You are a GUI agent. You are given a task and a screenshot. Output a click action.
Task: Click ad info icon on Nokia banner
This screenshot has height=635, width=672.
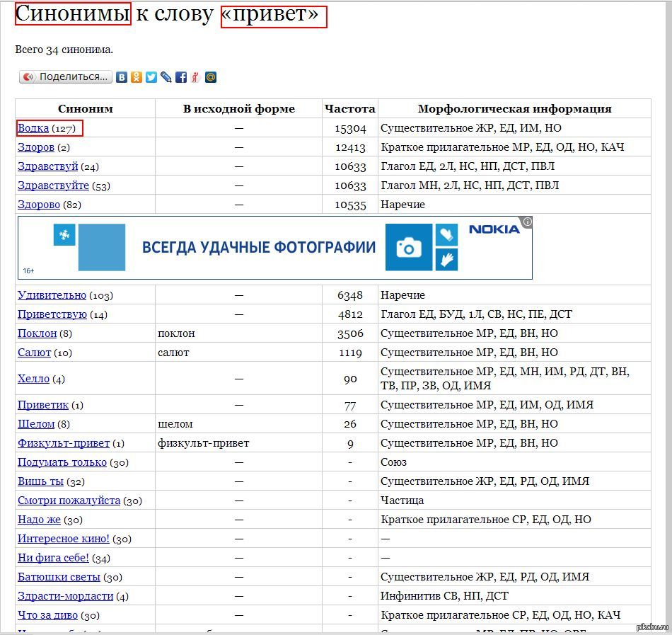(527, 222)
